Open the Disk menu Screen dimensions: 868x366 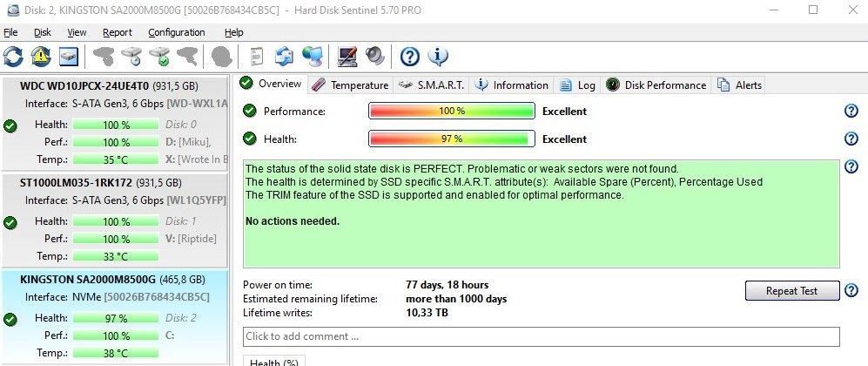43,32
